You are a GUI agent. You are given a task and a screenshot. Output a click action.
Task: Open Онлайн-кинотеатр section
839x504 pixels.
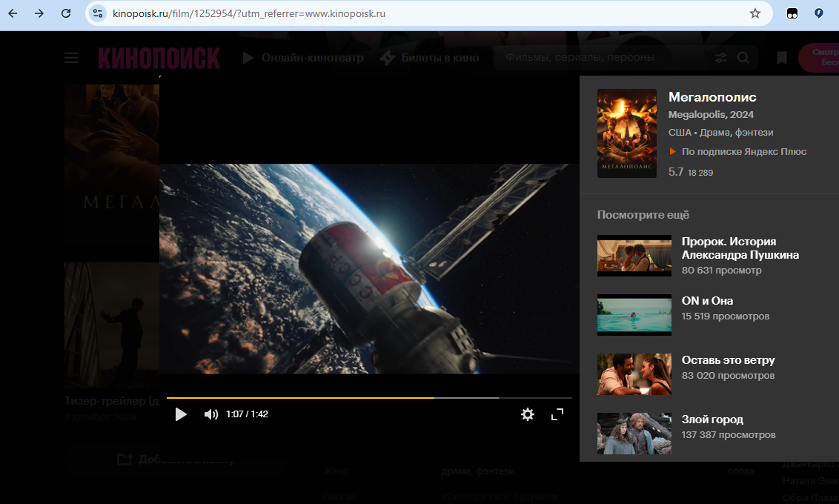coord(304,58)
